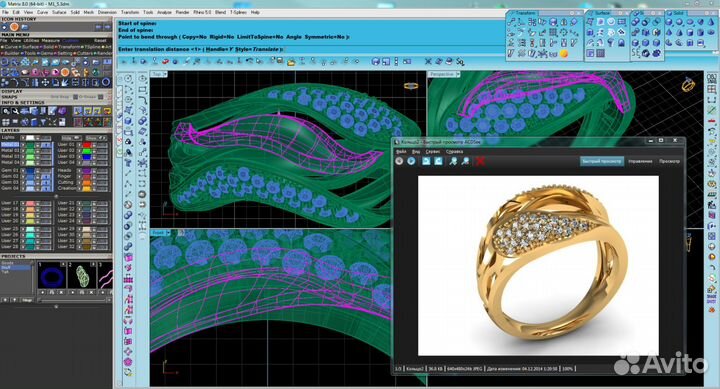
Task: Open the Top viewport title dropdown
Action: (x=165, y=73)
